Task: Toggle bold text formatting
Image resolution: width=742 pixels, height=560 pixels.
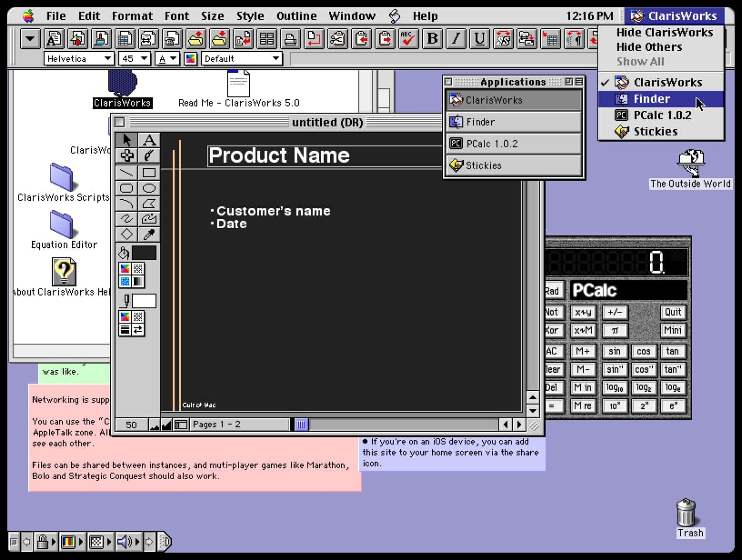Action: (431, 39)
